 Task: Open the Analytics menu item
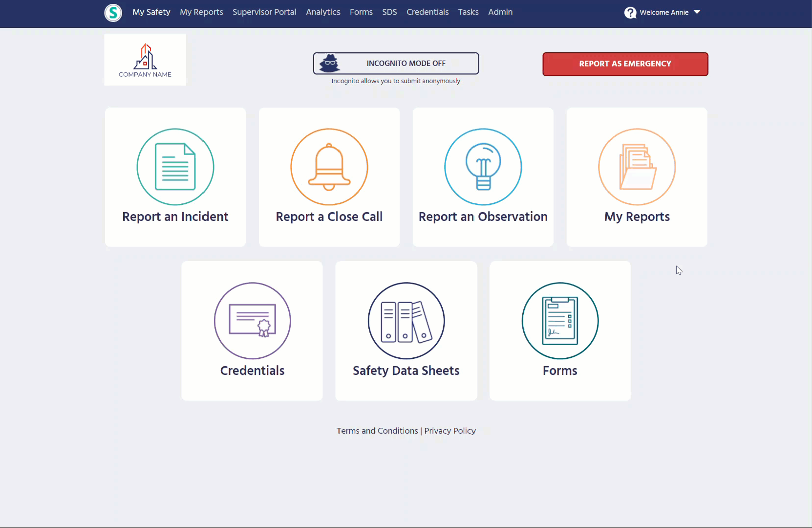coord(323,12)
